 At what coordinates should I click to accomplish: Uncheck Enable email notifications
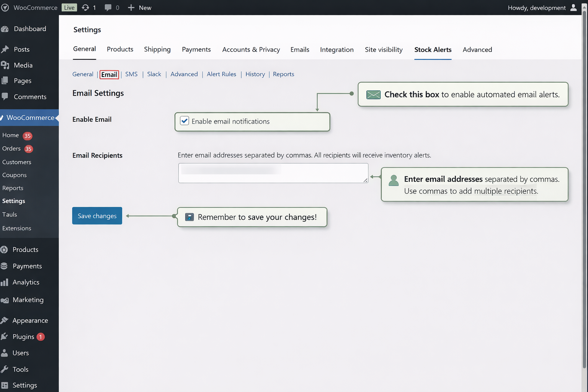click(184, 121)
